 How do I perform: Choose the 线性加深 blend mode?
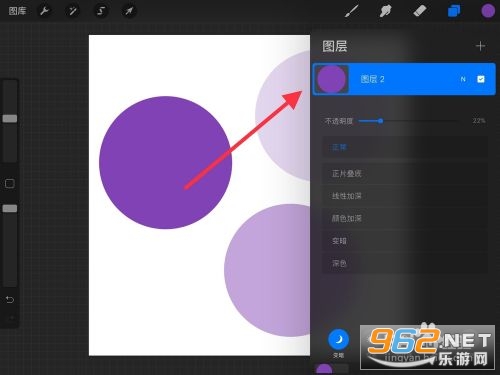405,196
